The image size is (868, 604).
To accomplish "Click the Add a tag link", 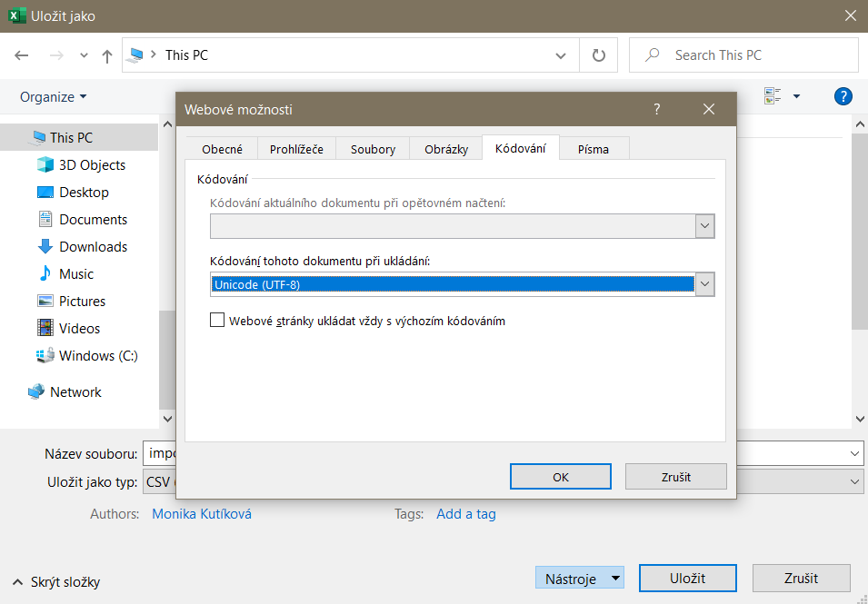I will 466,514.
